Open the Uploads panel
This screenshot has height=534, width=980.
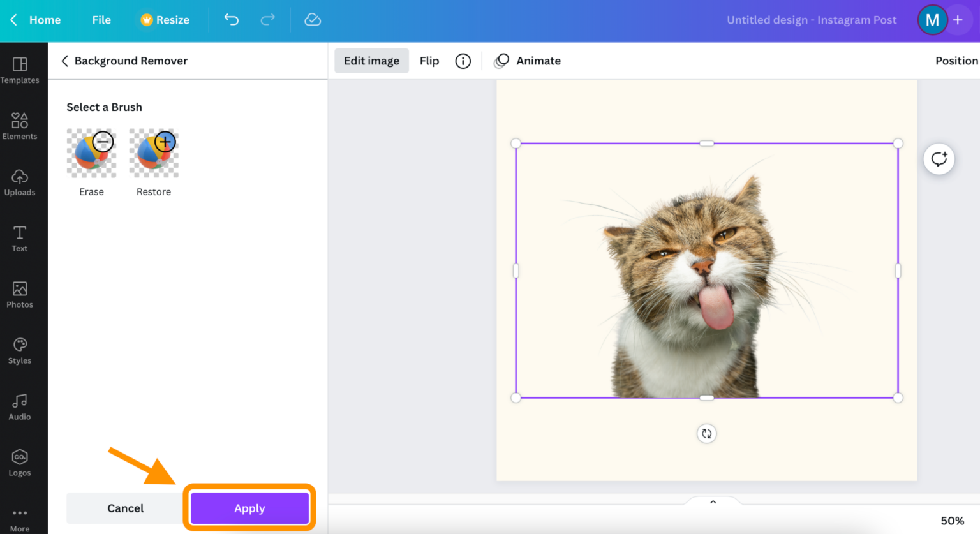[x=19, y=182]
